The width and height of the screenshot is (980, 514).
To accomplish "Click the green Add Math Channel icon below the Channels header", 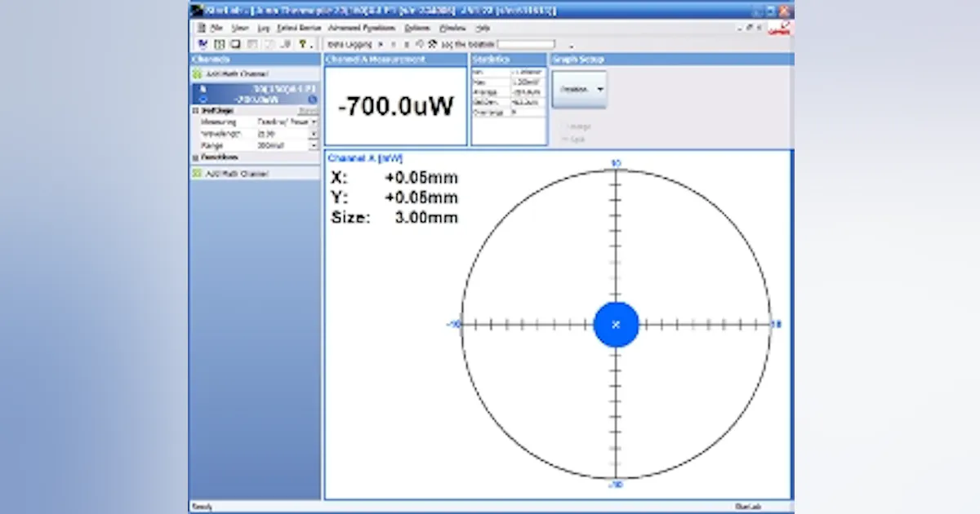I will [197, 74].
